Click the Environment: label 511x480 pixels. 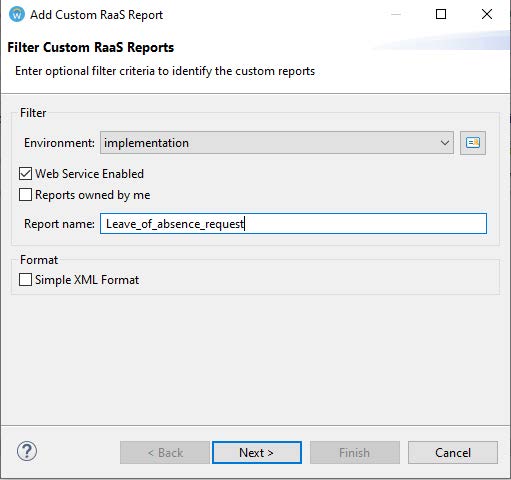click(59, 143)
